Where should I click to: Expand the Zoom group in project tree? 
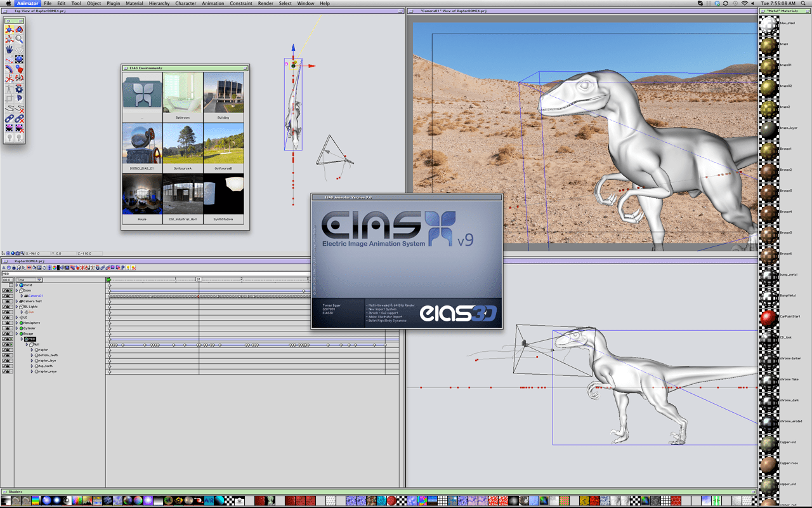pyautogui.click(x=17, y=290)
